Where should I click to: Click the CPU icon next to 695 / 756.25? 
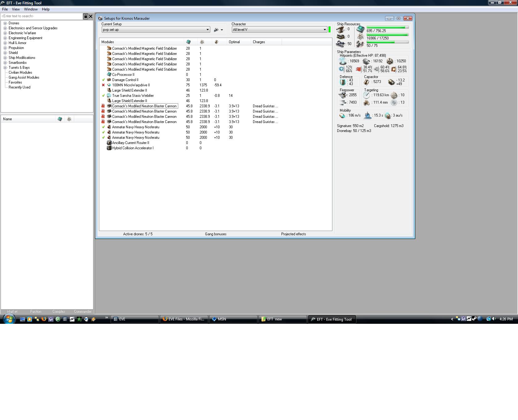360,30
